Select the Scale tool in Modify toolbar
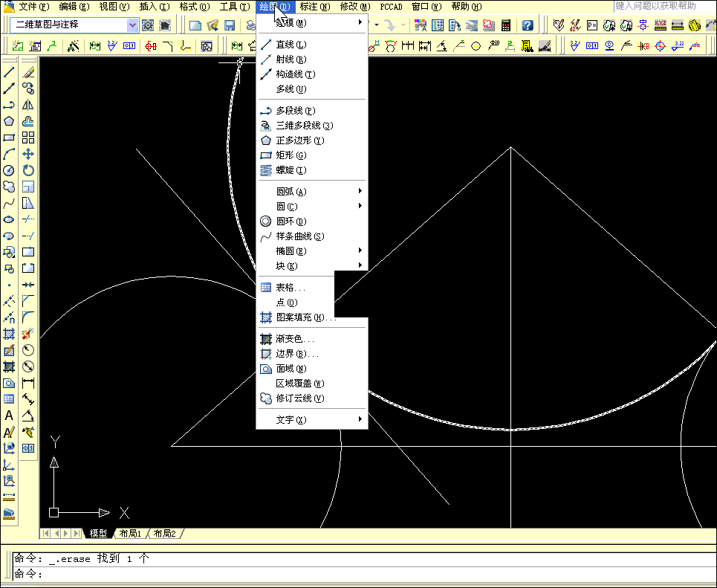The image size is (717, 588). [x=28, y=187]
